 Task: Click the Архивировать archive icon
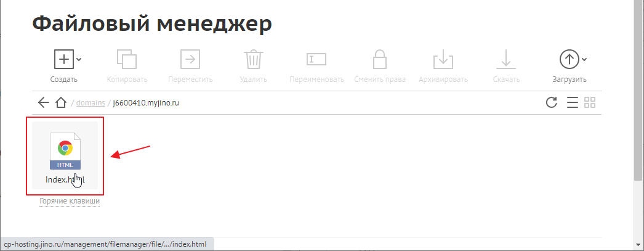[443, 59]
